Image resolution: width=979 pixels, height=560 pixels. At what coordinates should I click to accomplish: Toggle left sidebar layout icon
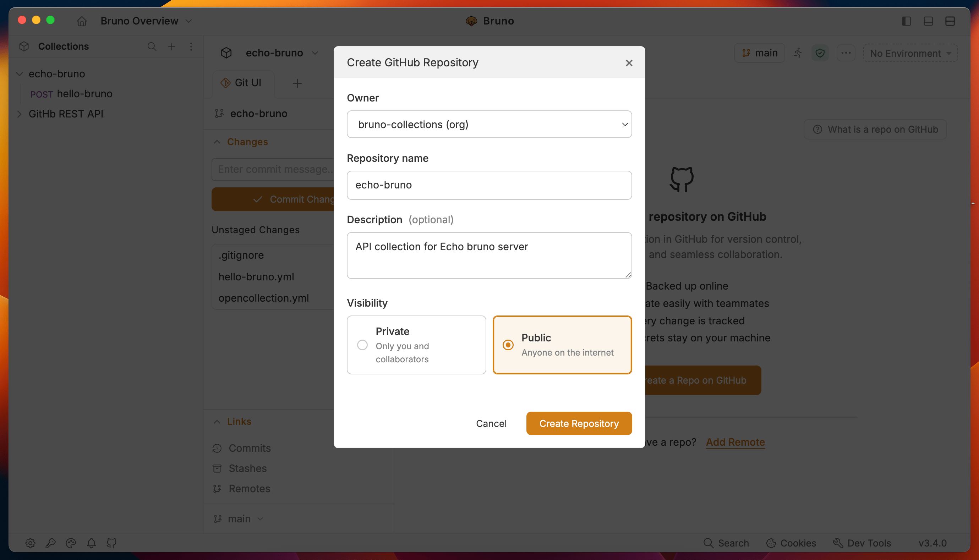point(906,21)
